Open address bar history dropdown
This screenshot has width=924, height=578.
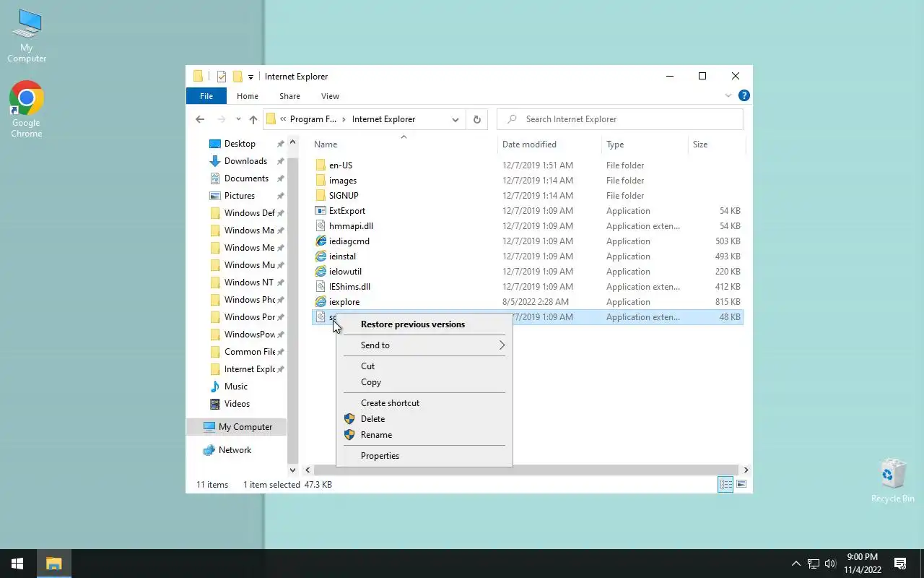pyautogui.click(x=456, y=119)
